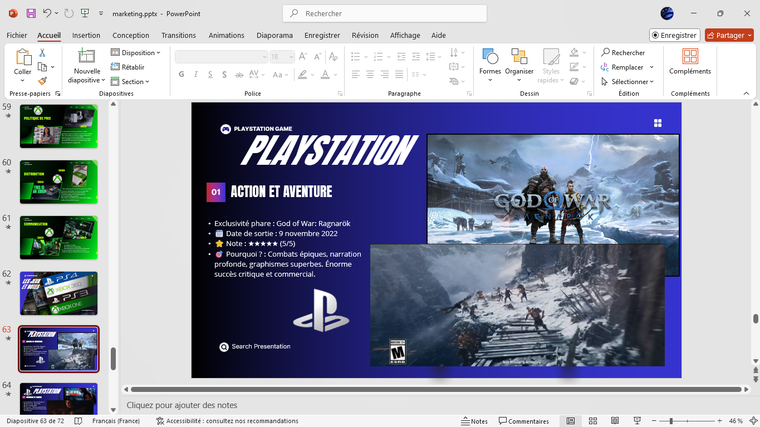Open the Sélectionner dropdown
The height and width of the screenshot is (427, 760).
click(x=630, y=81)
